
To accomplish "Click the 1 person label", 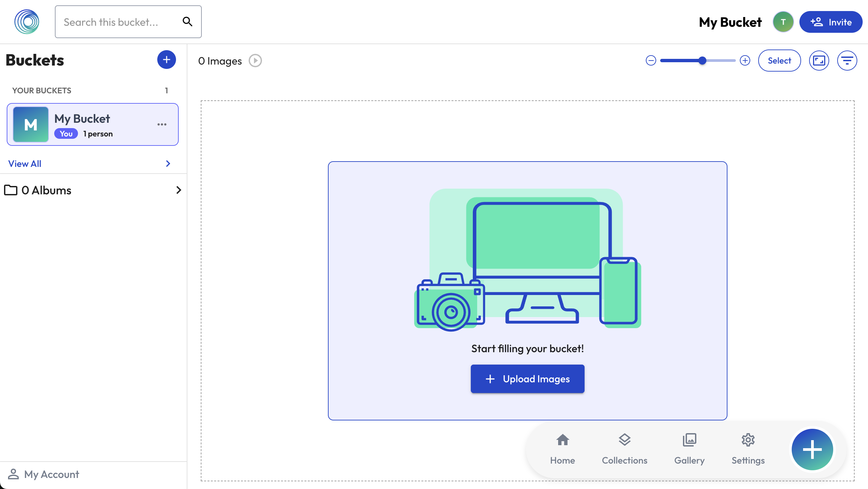I will (98, 134).
